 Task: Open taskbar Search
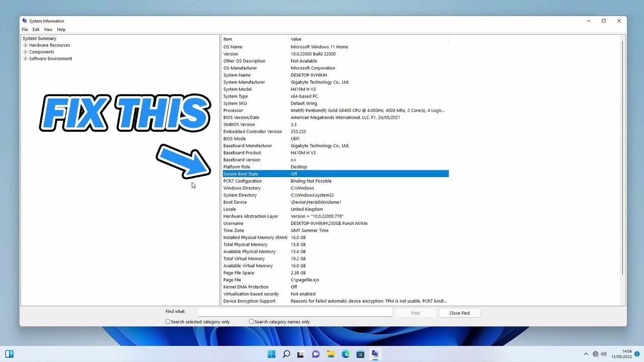[286, 354]
